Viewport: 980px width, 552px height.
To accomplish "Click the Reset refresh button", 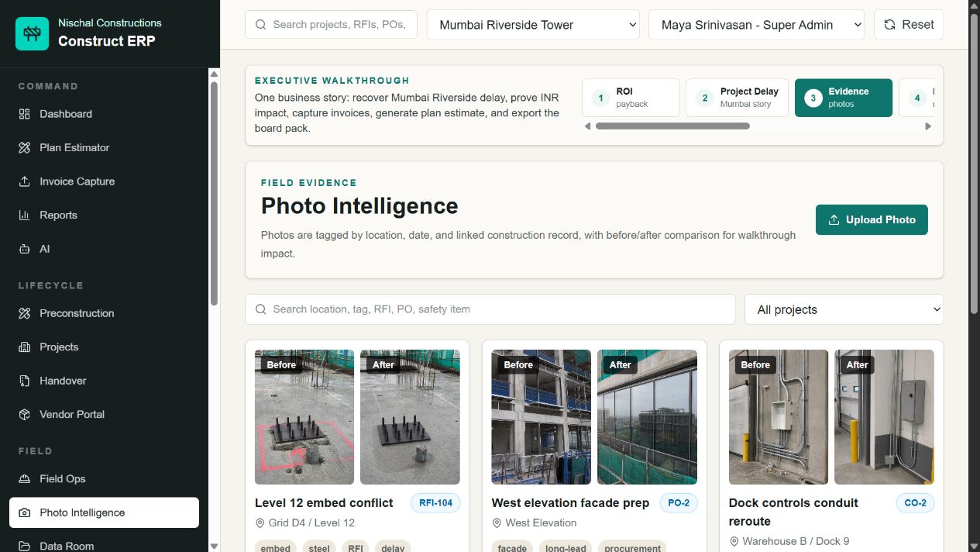I will click(x=909, y=25).
